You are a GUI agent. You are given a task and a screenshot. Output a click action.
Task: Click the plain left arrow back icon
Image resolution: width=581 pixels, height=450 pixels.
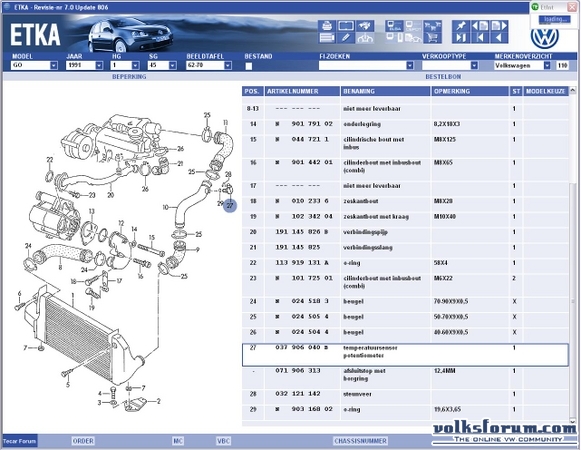point(499,38)
